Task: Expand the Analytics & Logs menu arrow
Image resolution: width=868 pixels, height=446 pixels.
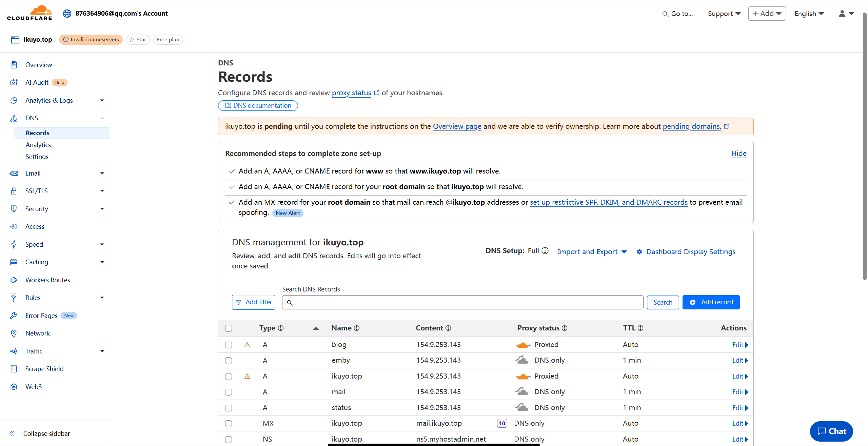Action: point(102,100)
